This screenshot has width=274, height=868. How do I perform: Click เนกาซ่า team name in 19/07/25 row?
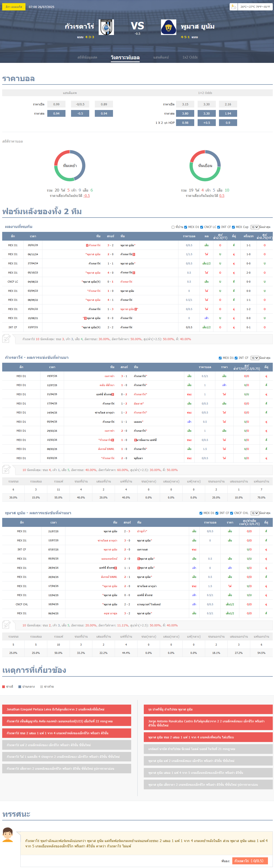pos(109,376)
